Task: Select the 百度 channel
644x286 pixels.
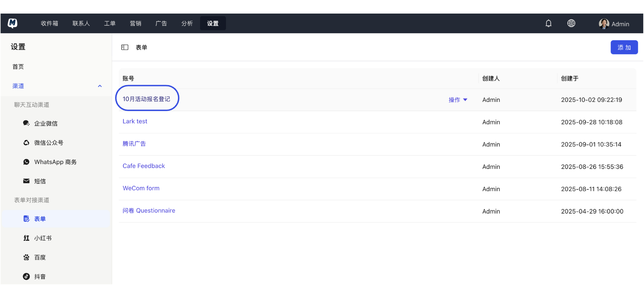Action: [x=40, y=257]
